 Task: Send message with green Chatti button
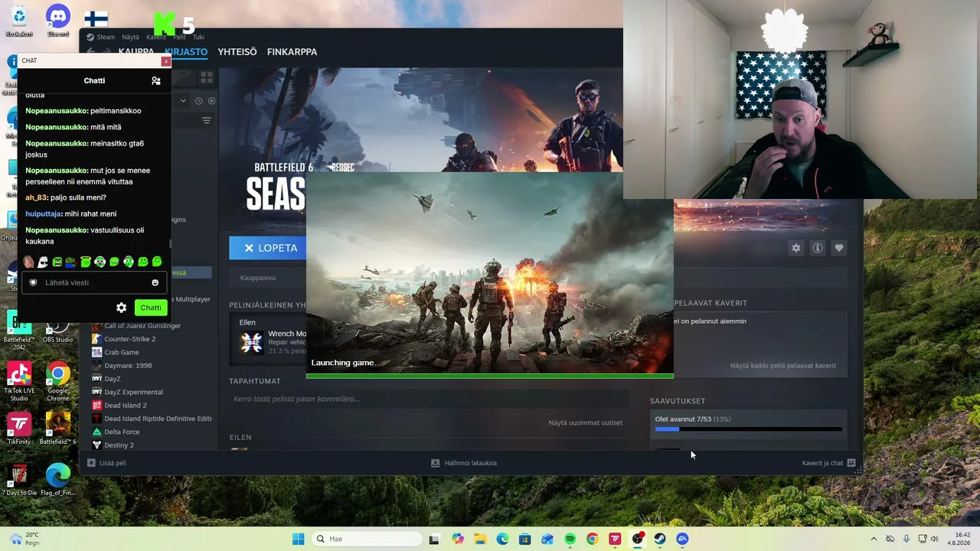coord(151,308)
